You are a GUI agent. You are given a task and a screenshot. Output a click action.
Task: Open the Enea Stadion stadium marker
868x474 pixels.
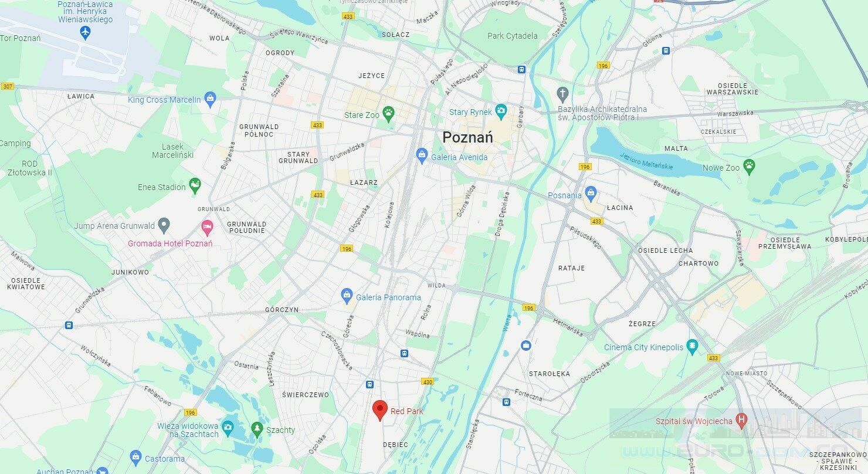[195, 186]
